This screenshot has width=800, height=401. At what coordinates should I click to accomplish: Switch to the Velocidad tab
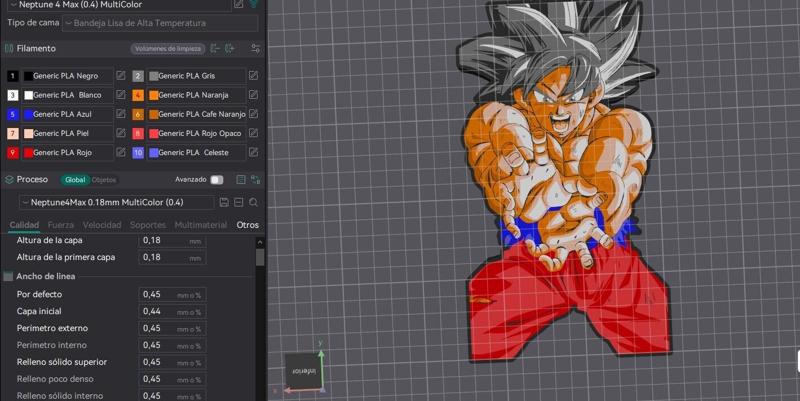pyautogui.click(x=102, y=225)
